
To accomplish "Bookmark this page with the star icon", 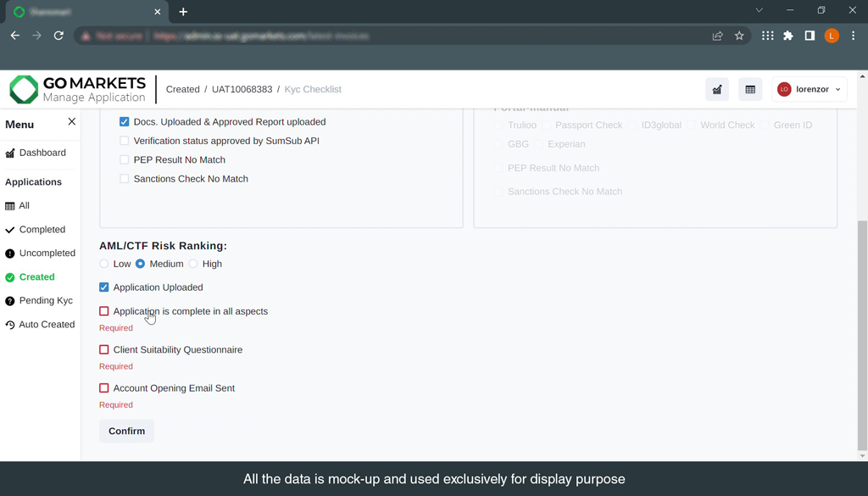I will pos(739,36).
